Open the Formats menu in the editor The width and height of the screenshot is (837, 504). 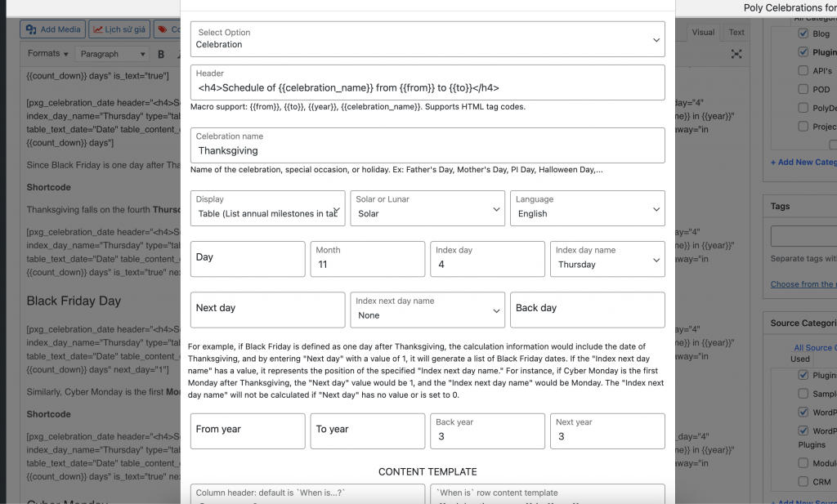[x=47, y=53]
